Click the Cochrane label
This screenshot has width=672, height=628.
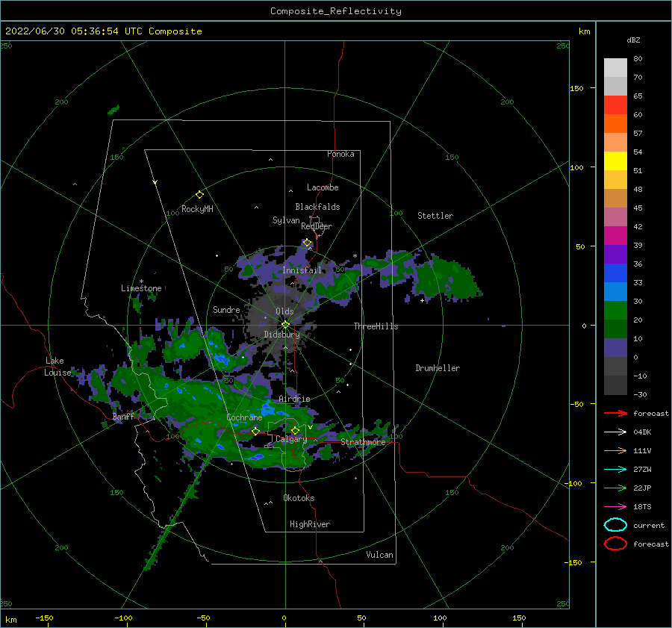244,417
